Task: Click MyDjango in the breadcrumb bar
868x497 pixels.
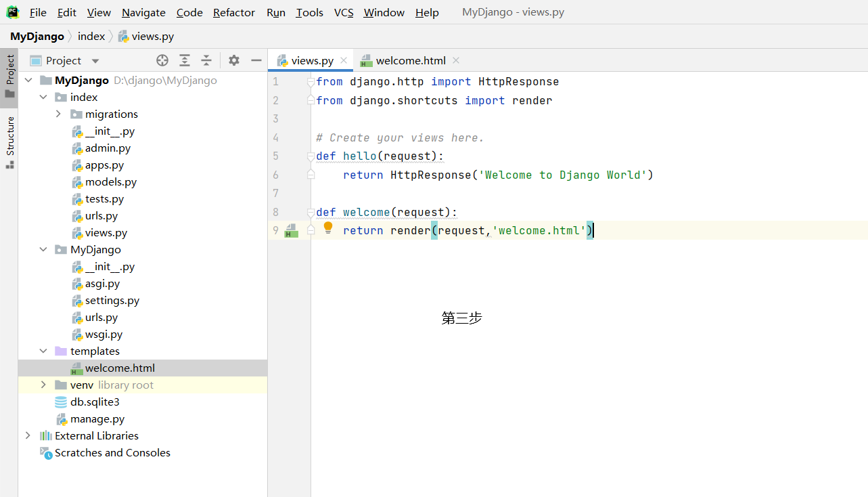Action: click(37, 37)
